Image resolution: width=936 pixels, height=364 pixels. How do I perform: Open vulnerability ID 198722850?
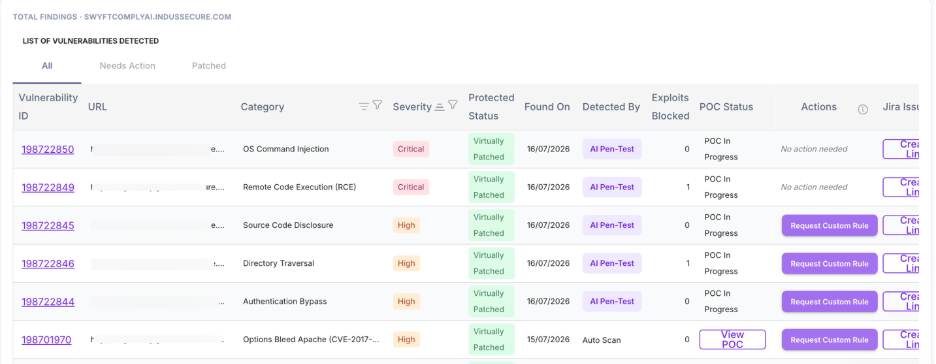click(48, 149)
